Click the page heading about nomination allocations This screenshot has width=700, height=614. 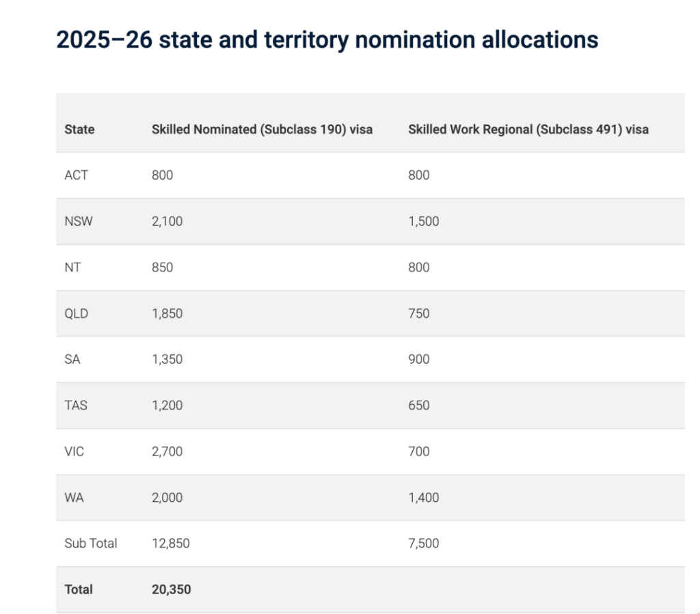pyautogui.click(x=327, y=40)
